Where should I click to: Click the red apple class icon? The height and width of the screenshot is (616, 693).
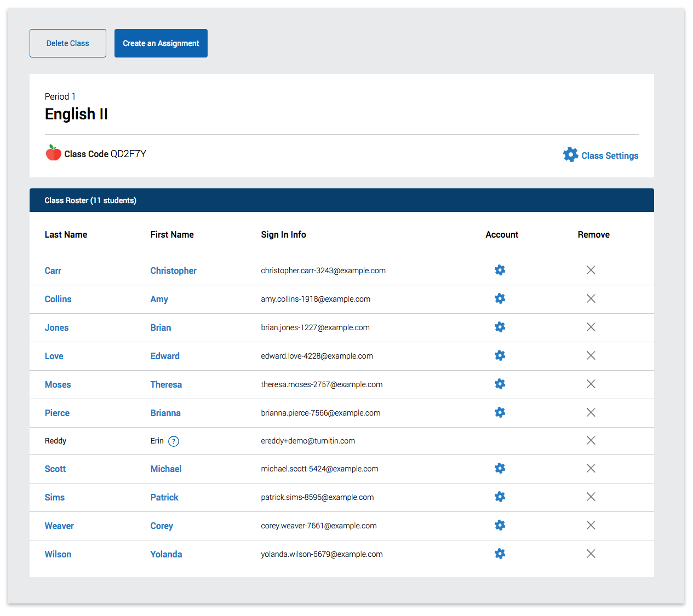coord(53,152)
